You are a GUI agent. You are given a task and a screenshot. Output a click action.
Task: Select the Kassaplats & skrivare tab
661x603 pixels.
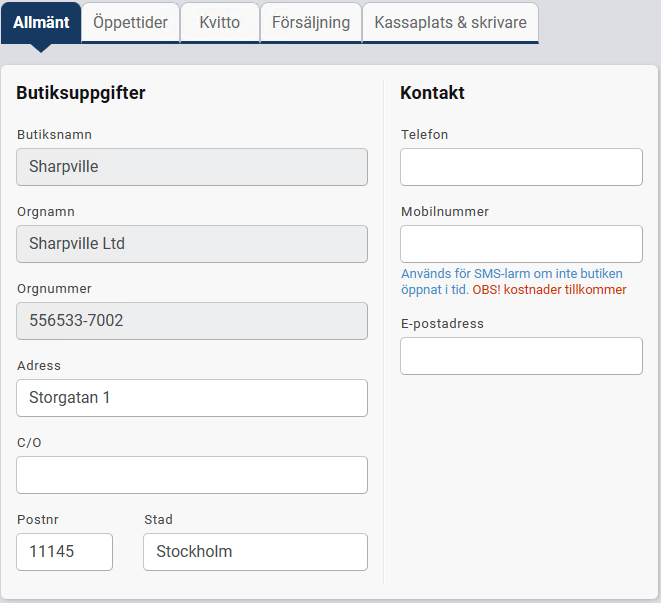450,22
